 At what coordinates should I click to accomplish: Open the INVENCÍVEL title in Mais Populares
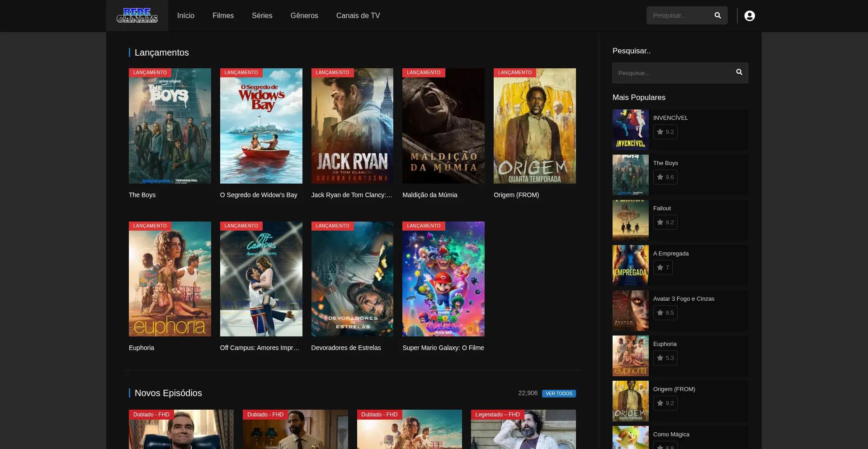[x=670, y=118]
